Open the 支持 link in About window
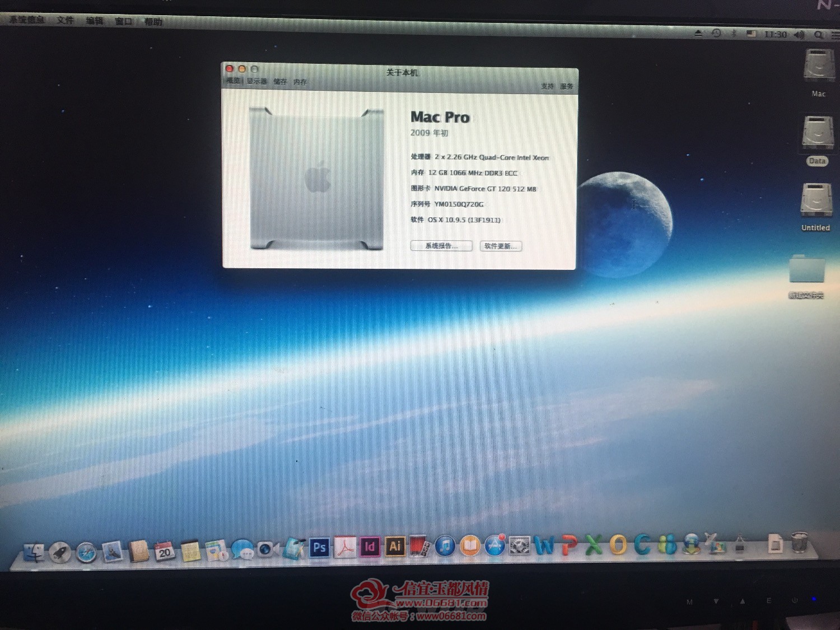Screen dimensions: 840x630 [x=547, y=86]
